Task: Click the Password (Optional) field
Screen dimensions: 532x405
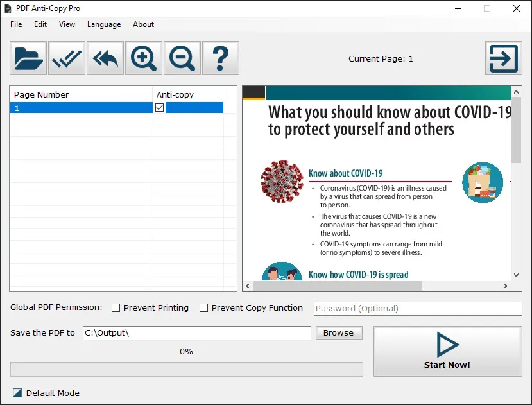Action: 418,309
